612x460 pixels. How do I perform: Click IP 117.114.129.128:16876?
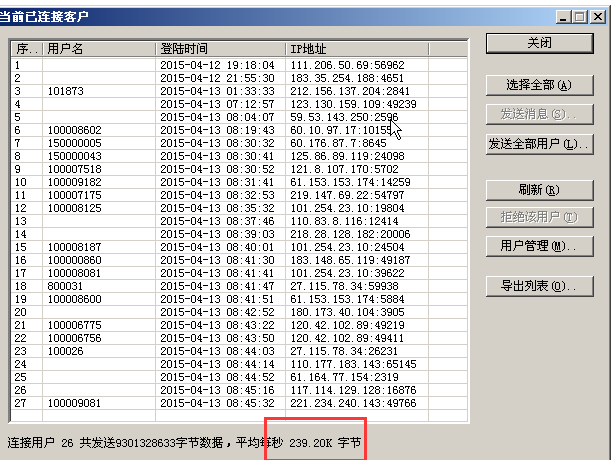(x=353, y=390)
